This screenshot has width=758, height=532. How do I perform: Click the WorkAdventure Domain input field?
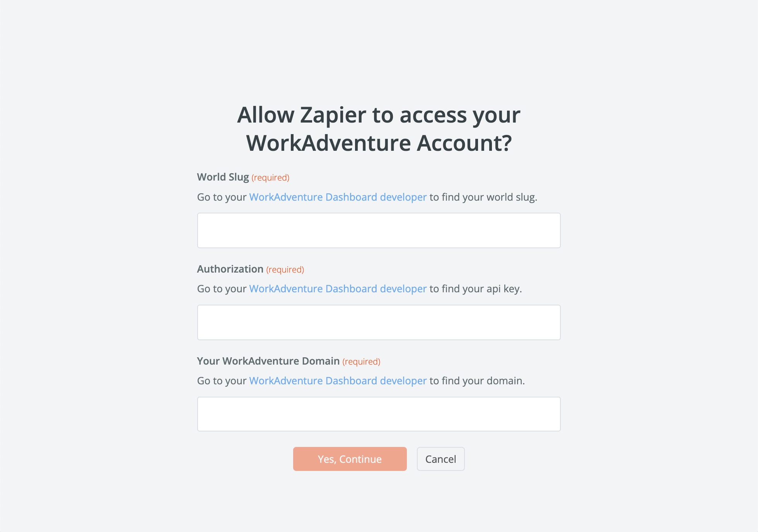[x=379, y=414]
